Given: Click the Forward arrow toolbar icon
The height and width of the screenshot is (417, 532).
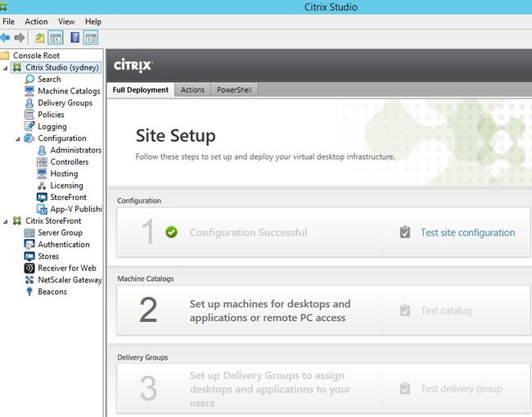Looking at the screenshot, I should [x=20, y=38].
